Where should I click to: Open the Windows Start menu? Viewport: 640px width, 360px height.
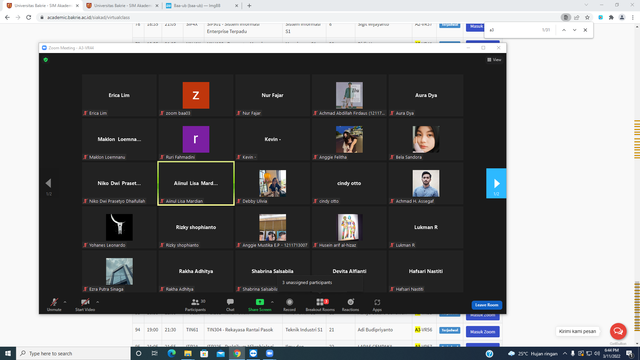[x=8, y=353]
